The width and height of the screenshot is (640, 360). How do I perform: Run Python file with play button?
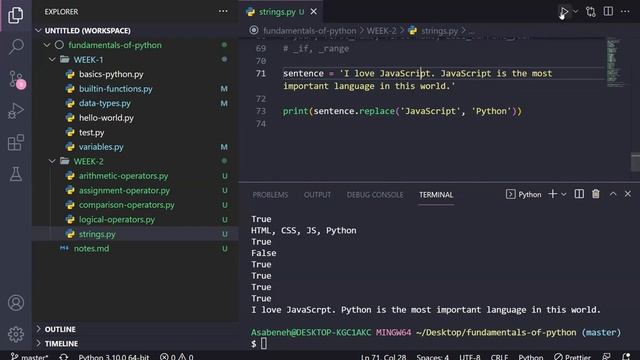click(x=564, y=11)
